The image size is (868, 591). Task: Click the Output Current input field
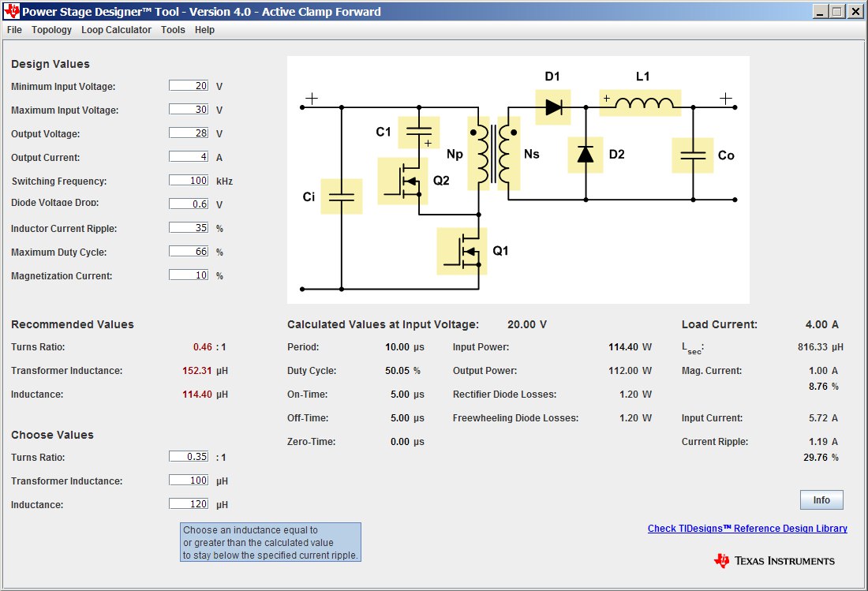pos(189,156)
